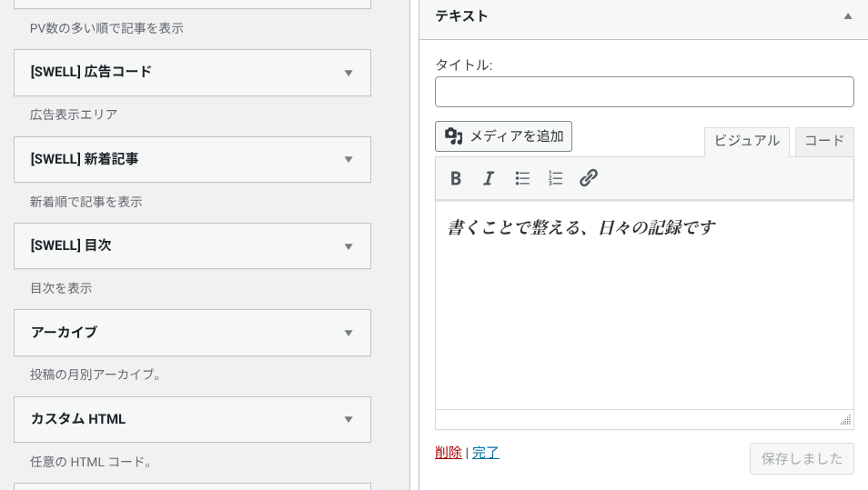
Task: Collapse the テキスト widget panel
Action: coord(847,16)
